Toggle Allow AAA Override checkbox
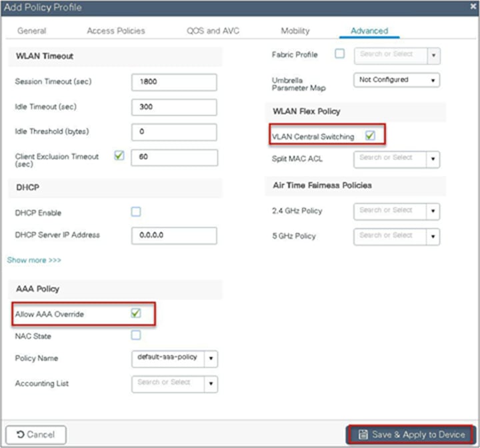480x448 pixels. tap(135, 313)
